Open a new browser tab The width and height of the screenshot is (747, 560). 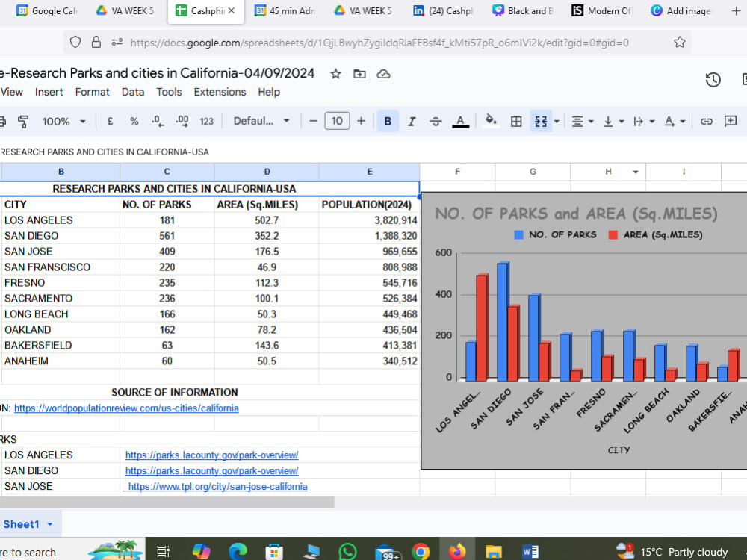click(x=736, y=10)
